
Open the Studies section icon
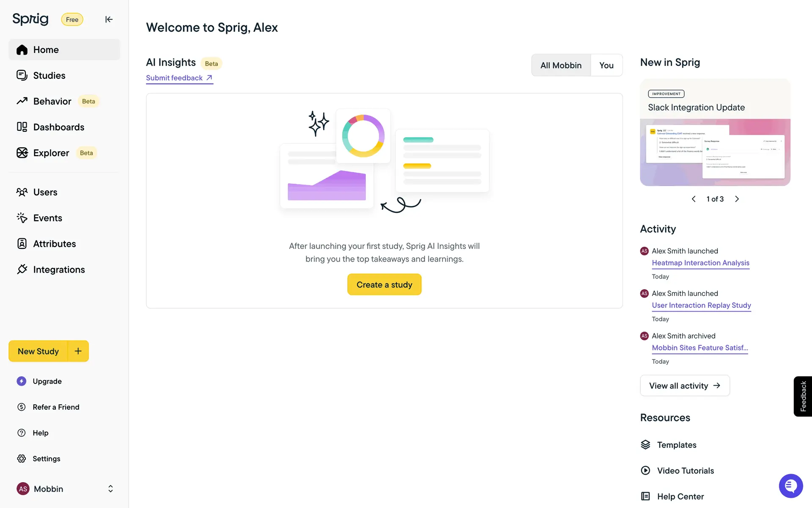pos(22,75)
